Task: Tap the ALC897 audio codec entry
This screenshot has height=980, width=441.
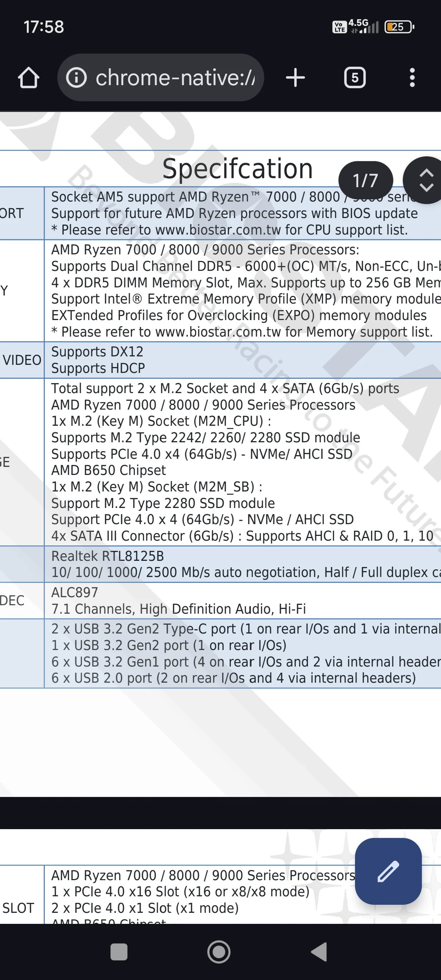Action: pyautogui.click(x=75, y=592)
